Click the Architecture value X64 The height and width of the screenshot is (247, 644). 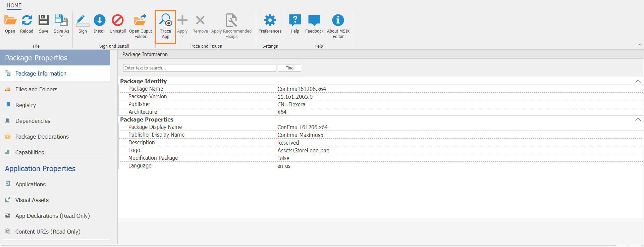(x=282, y=112)
